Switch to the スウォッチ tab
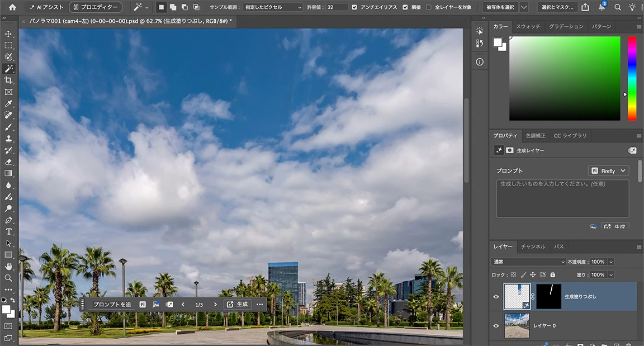This screenshot has height=346, width=644. click(528, 26)
